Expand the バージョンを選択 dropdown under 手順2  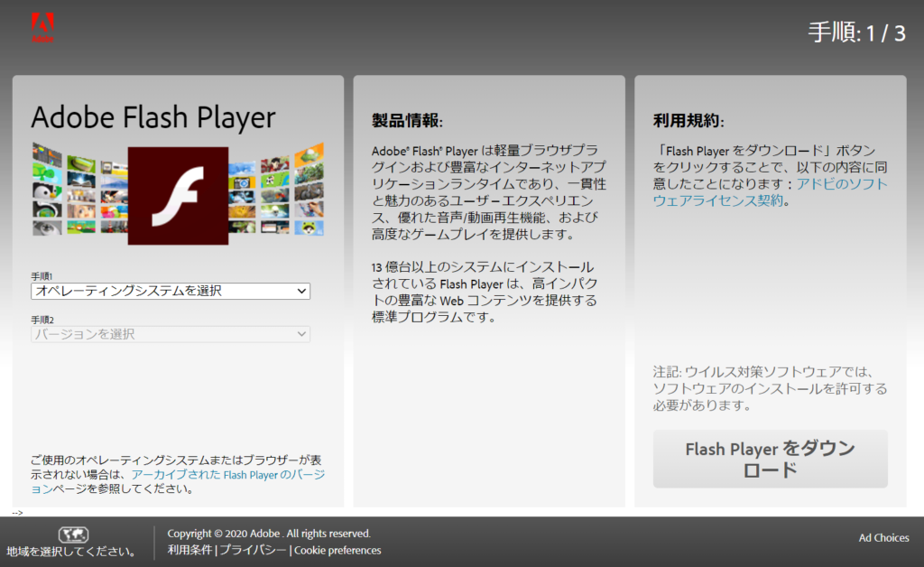(x=170, y=335)
